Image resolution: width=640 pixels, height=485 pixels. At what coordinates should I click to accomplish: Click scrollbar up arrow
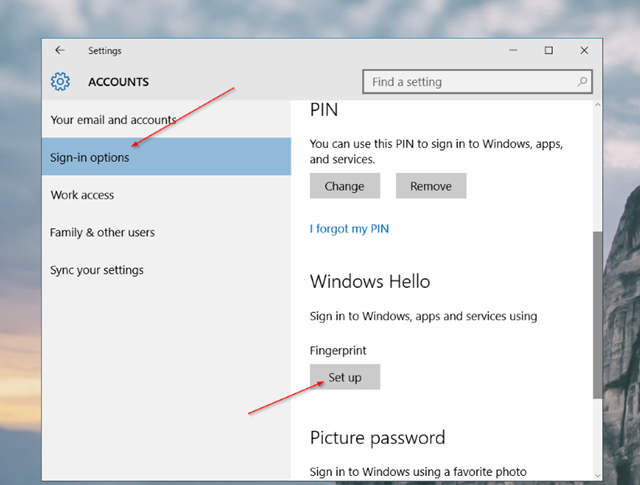pos(598,105)
